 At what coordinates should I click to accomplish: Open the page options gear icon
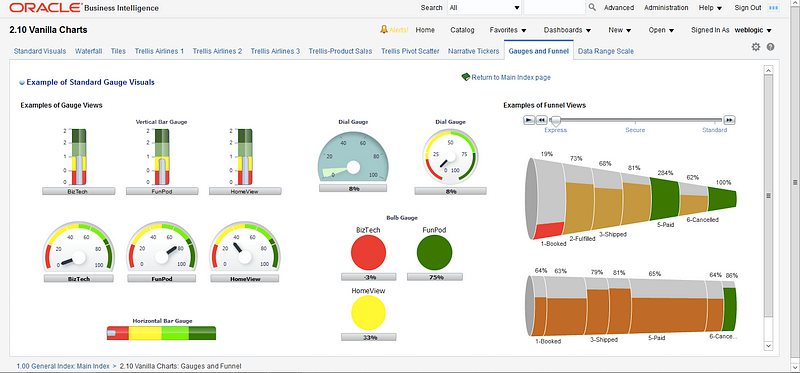tap(756, 47)
